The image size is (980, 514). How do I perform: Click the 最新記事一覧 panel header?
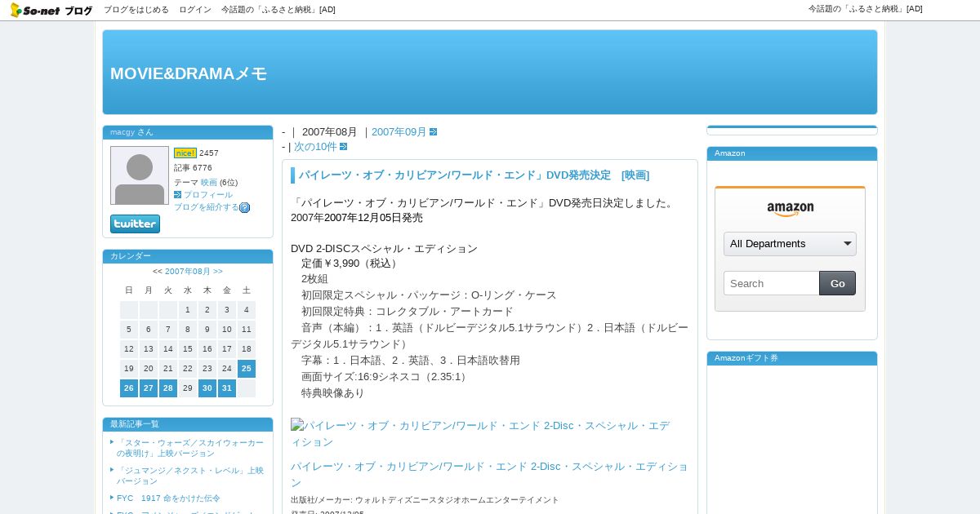tap(188, 424)
